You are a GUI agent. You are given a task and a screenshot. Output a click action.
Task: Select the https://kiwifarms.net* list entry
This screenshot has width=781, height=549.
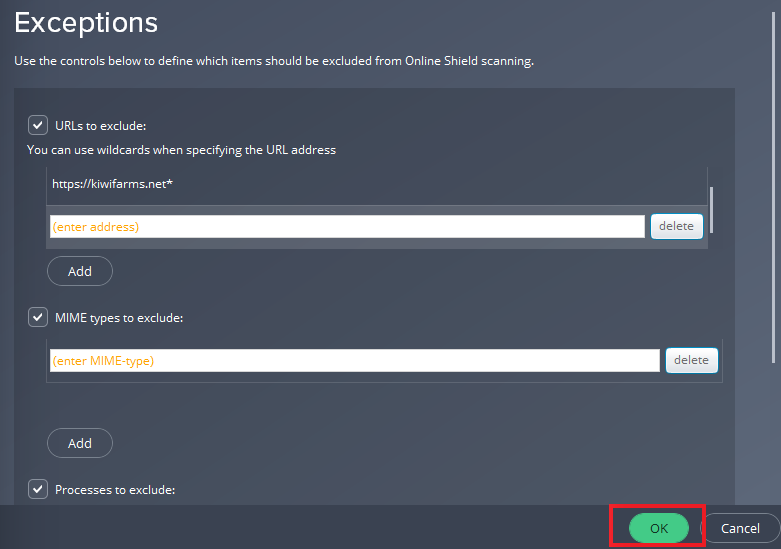click(377, 184)
